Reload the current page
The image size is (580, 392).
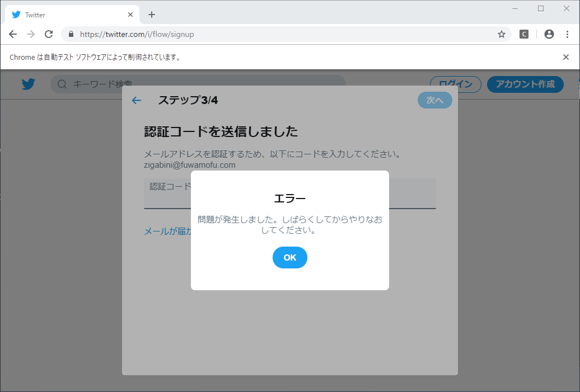coord(49,34)
